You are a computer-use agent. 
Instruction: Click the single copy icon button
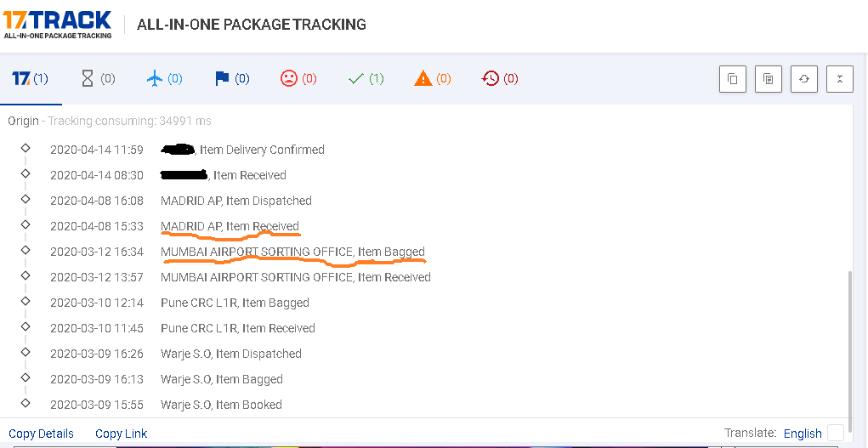[733, 79]
